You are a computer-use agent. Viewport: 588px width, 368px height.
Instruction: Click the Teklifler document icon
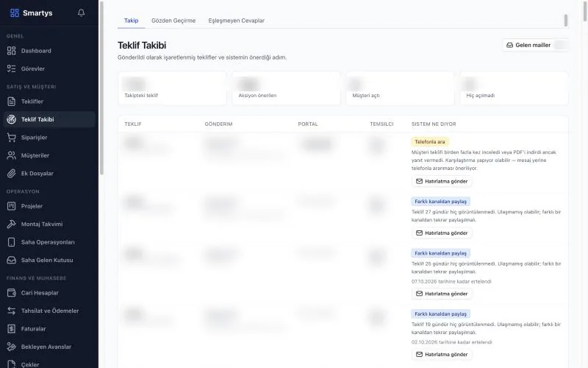coord(11,102)
